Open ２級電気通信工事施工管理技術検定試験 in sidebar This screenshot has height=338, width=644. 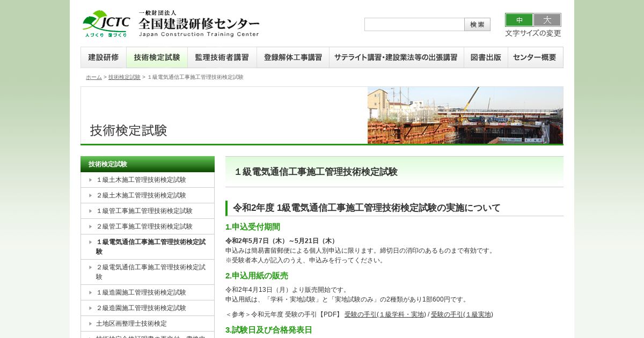tap(148, 272)
